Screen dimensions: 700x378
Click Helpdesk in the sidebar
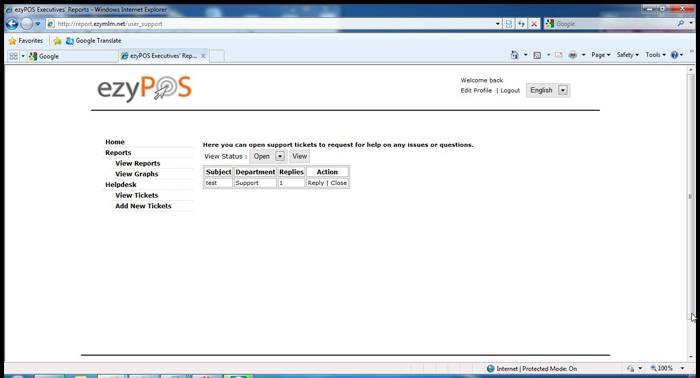pos(121,185)
